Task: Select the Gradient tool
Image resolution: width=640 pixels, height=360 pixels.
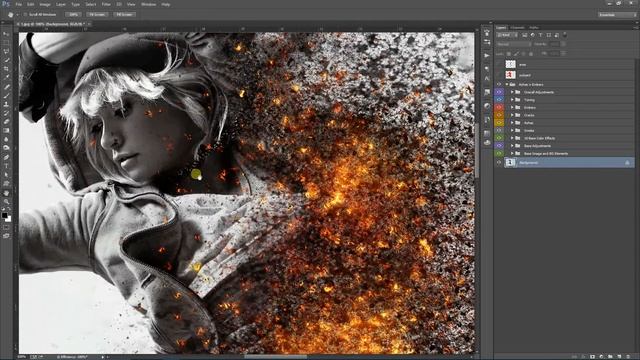Action: point(6,131)
